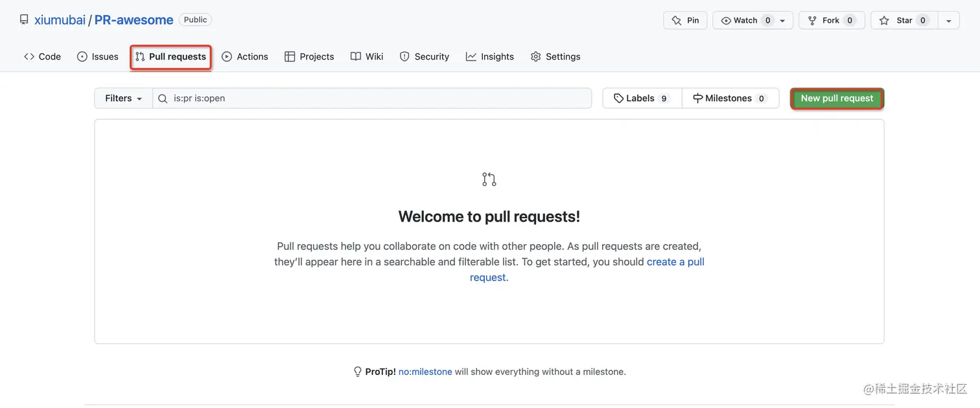Click the Star count 0 badge
This screenshot has height=408, width=980.
(923, 20)
